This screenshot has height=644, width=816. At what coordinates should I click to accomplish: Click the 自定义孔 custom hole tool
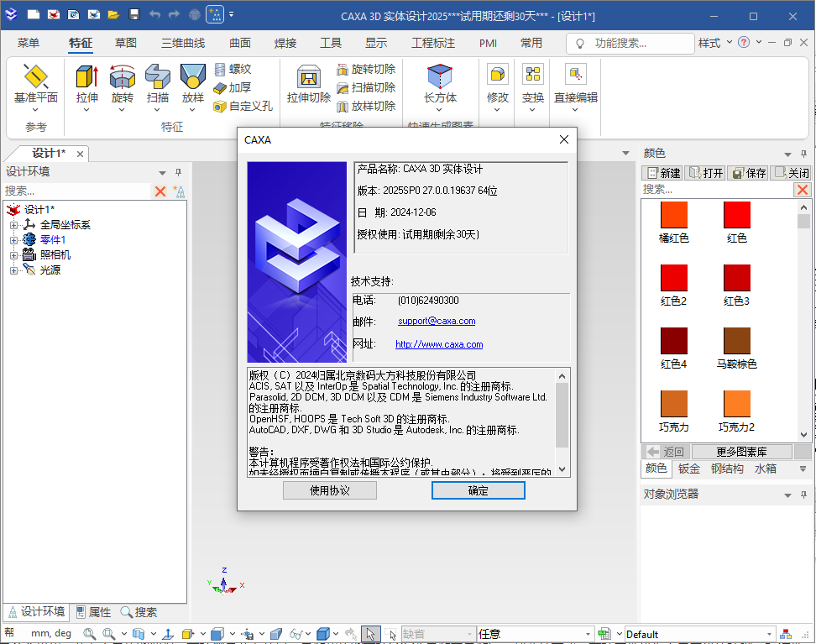pos(243,106)
